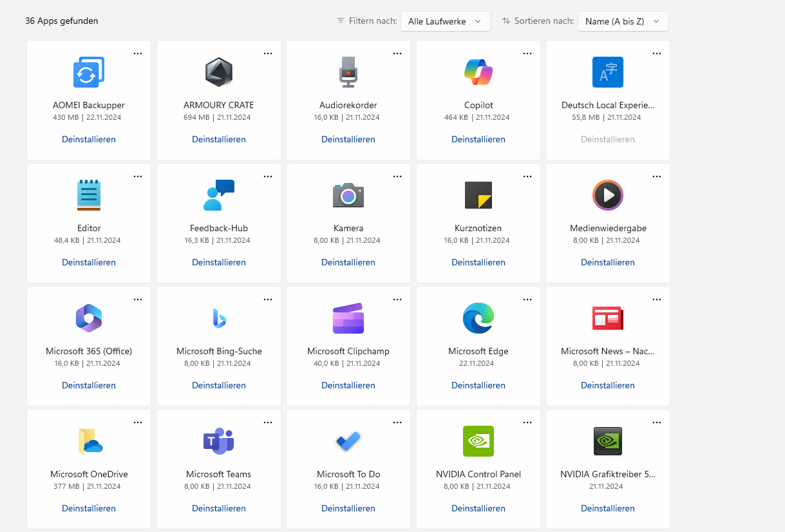785x532 pixels.
Task: Click Deinstallieren under Editor
Action: click(x=89, y=262)
